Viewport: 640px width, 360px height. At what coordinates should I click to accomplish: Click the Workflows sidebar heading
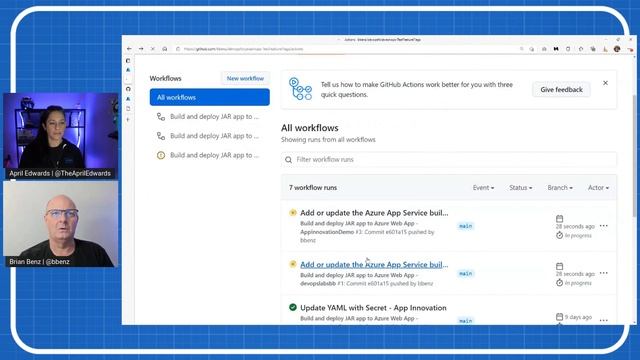click(165, 78)
